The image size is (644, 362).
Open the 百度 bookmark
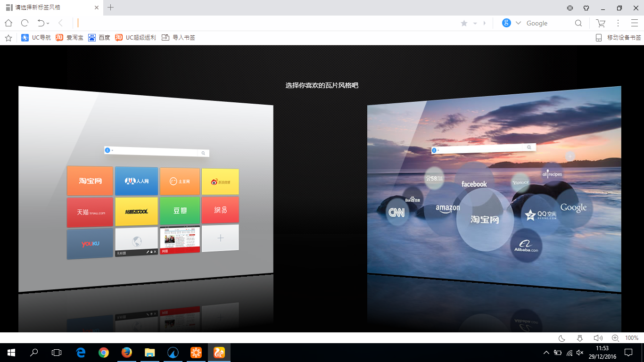point(99,38)
